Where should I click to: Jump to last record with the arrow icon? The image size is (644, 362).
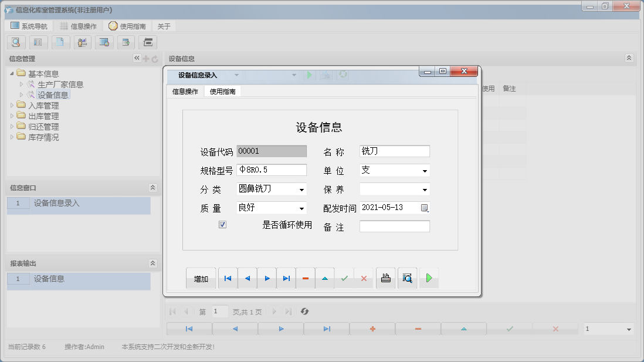click(286, 278)
